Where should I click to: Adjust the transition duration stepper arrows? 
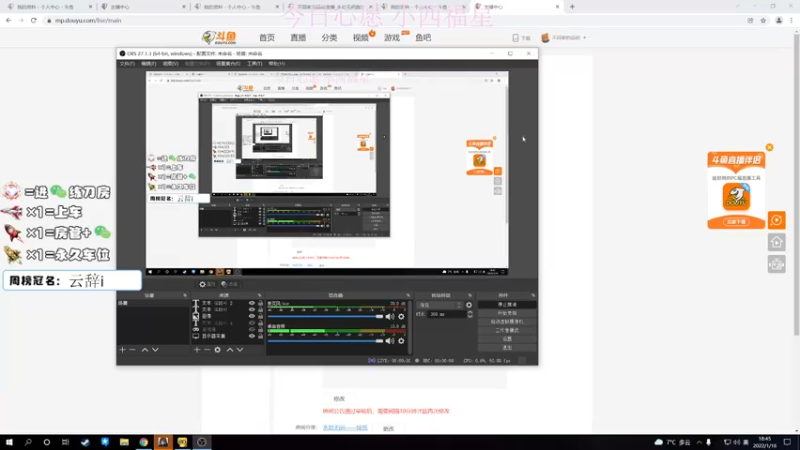(470, 314)
